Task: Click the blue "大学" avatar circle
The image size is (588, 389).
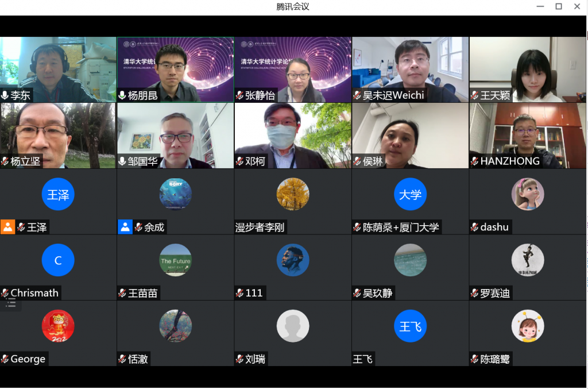Action: (x=410, y=194)
